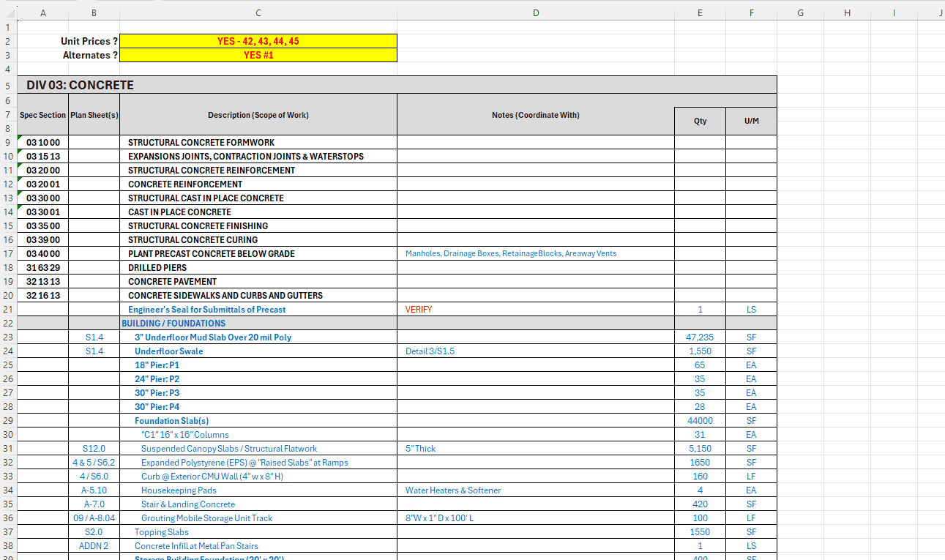This screenshot has height=560, width=945.
Task: Click spec section '03 20 01'
Action: (42, 184)
